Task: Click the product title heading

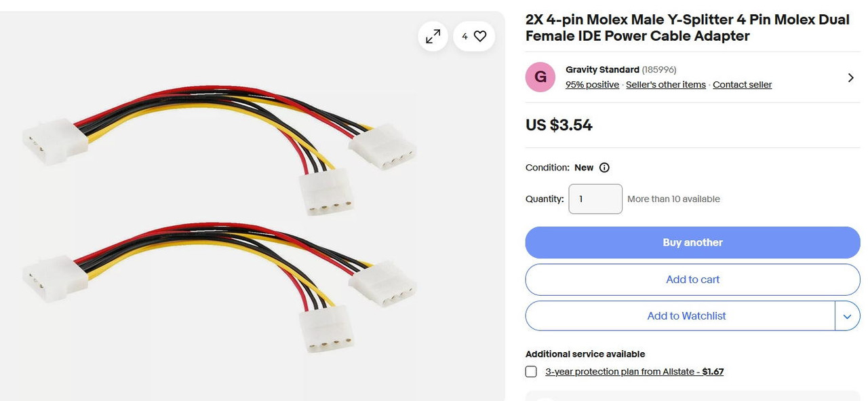Action: pos(687,28)
